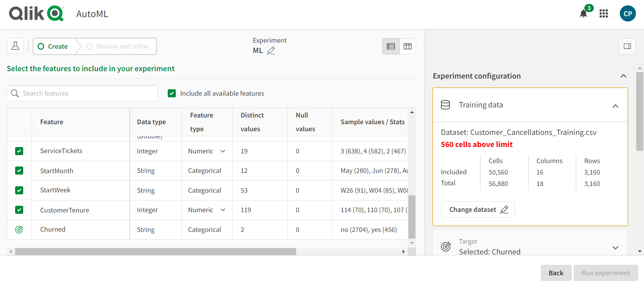Switch to the table grid view icon
The height and width of the screenshot is (285, 644).
(x=408, y=46)
